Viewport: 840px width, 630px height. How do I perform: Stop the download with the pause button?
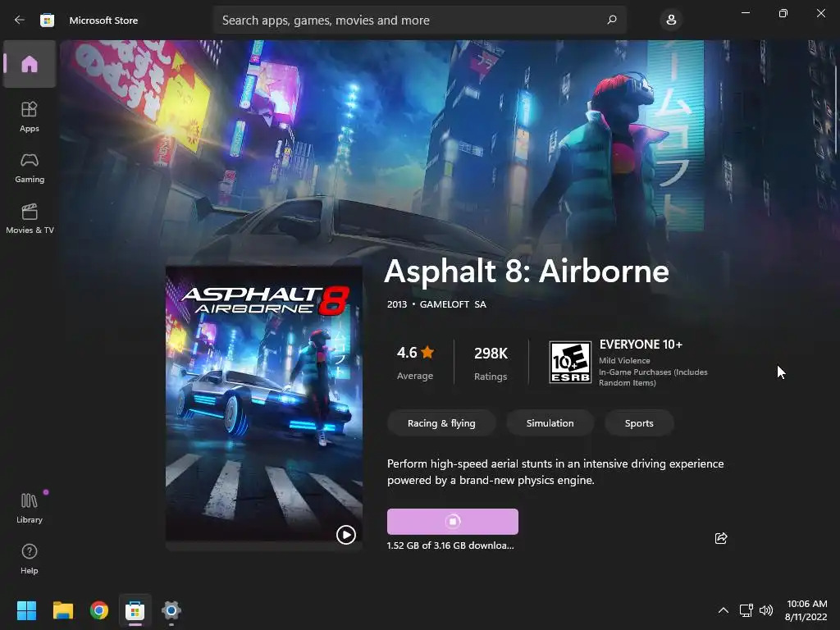tap(453, 521)
